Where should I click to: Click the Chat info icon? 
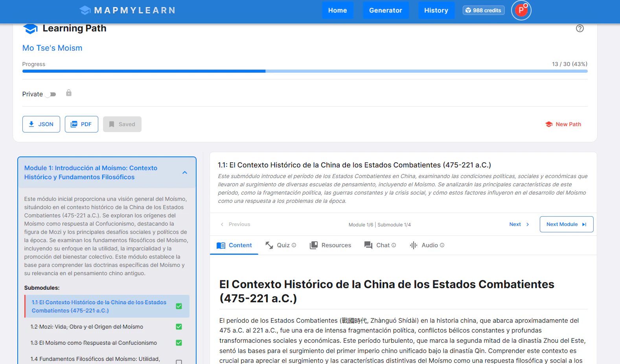tap(394, 245)
